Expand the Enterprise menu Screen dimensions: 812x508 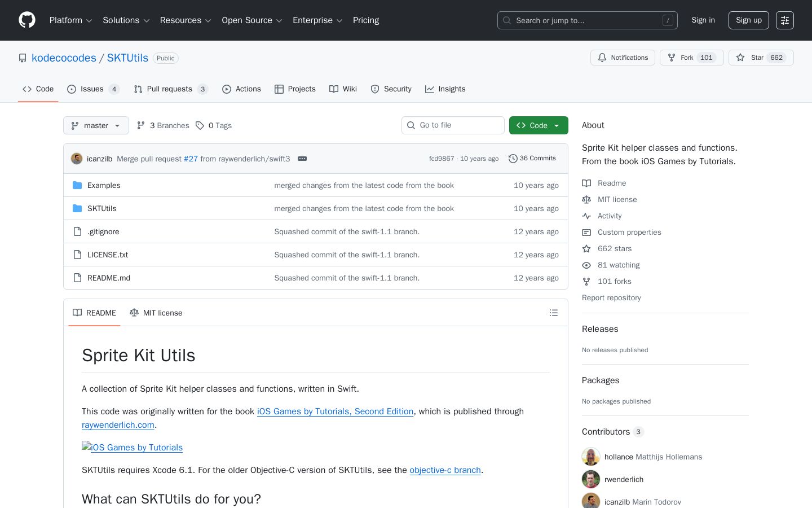pos(317,20)
